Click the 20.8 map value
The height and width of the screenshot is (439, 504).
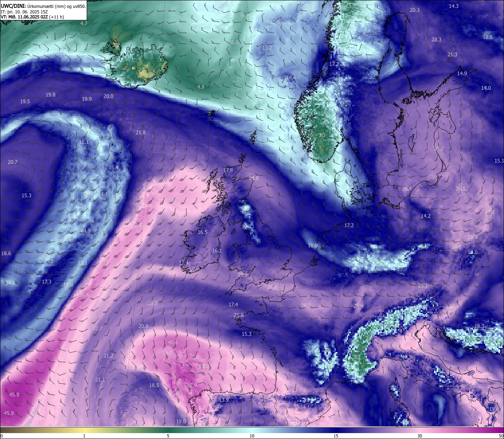coord(143,326)
